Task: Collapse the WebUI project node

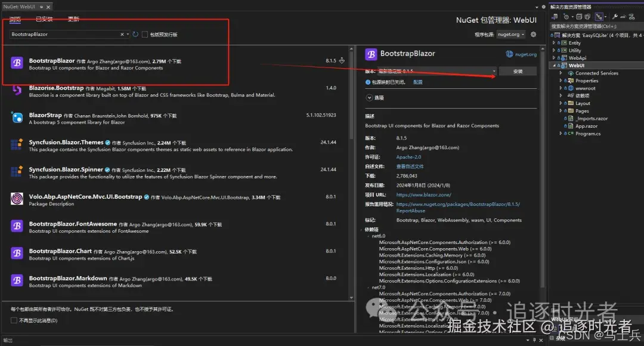Action: tap(553, 66)
